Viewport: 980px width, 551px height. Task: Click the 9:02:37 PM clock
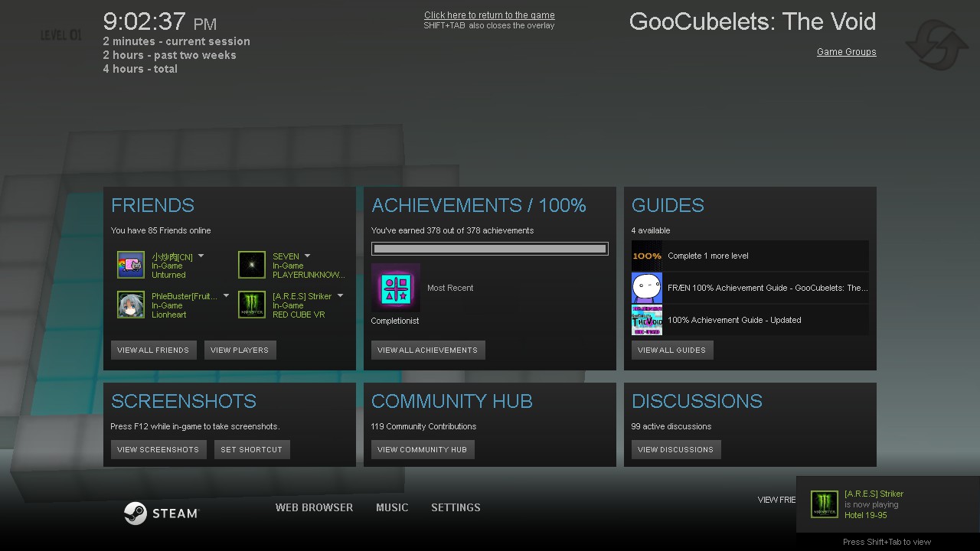[x=160, y=21]
